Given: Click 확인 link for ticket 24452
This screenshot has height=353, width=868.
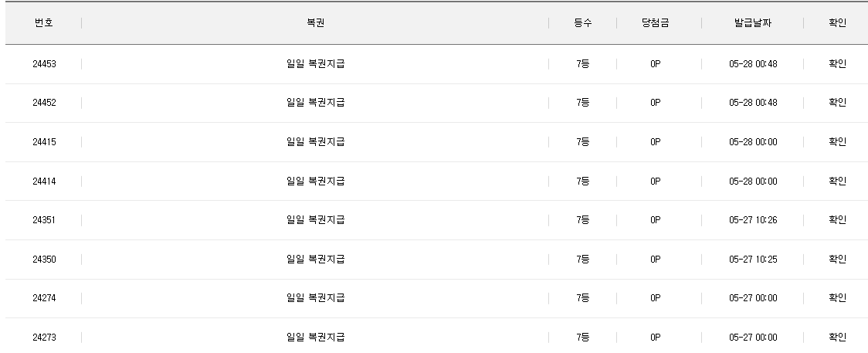Looking at the screenshot, I should click(x=837, y=103).
